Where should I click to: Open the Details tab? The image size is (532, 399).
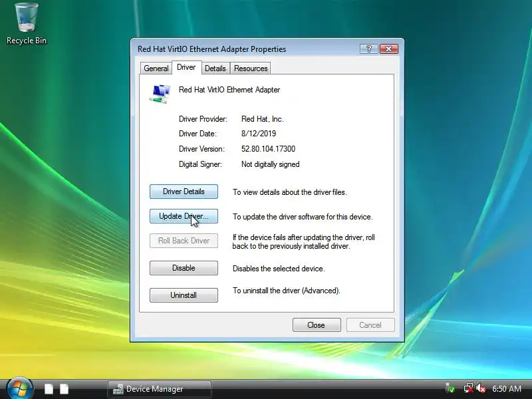215,68
